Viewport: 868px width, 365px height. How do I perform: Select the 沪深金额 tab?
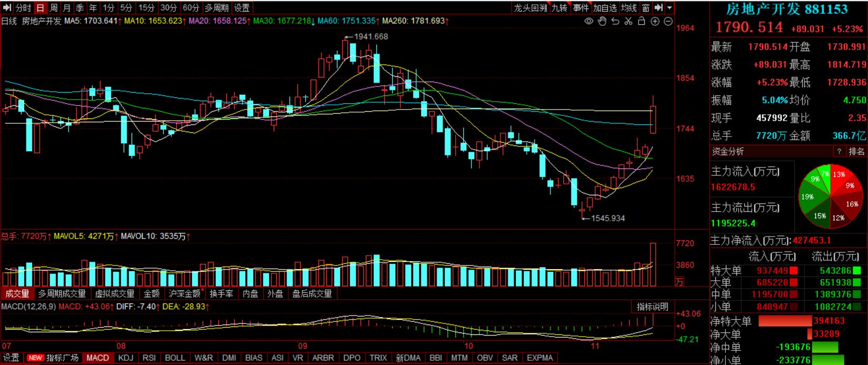coord(185,293)
